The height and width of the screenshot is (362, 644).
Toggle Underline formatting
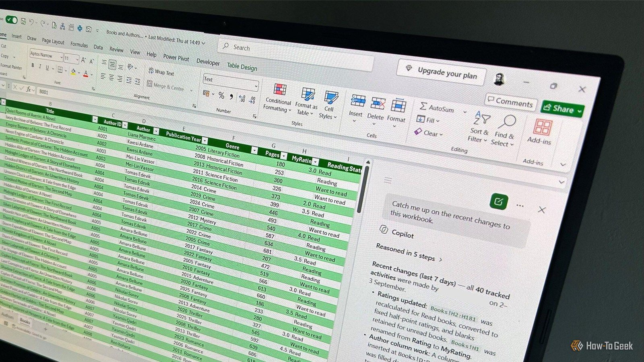coord(47,68)
